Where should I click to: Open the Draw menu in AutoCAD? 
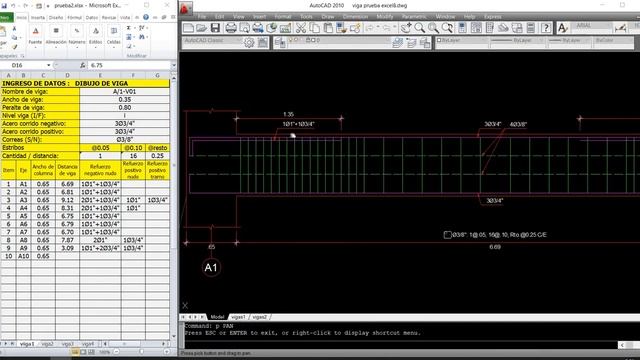pos(328,17)
